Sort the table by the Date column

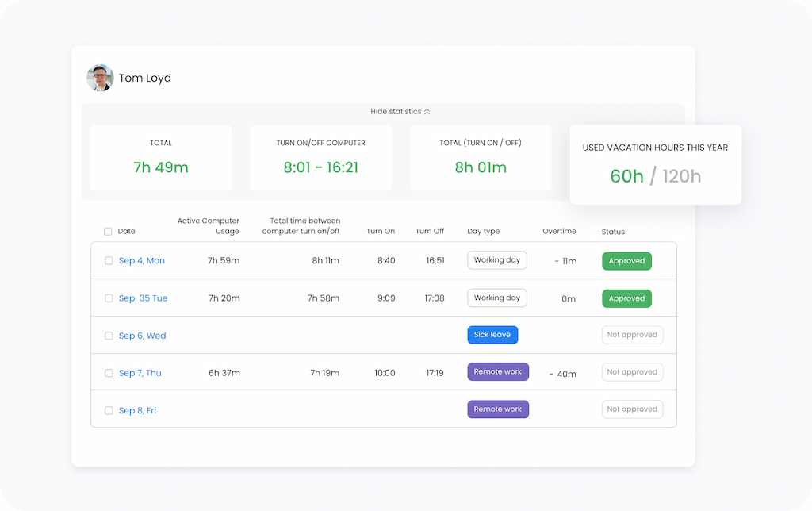point(127,231)
